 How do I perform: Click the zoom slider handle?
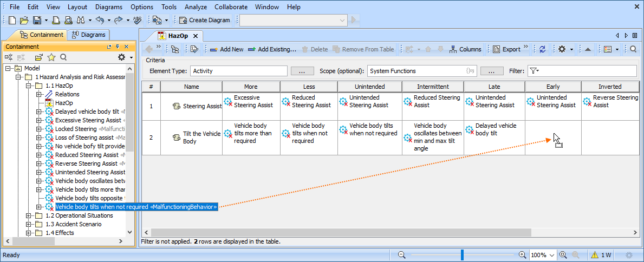462,255
